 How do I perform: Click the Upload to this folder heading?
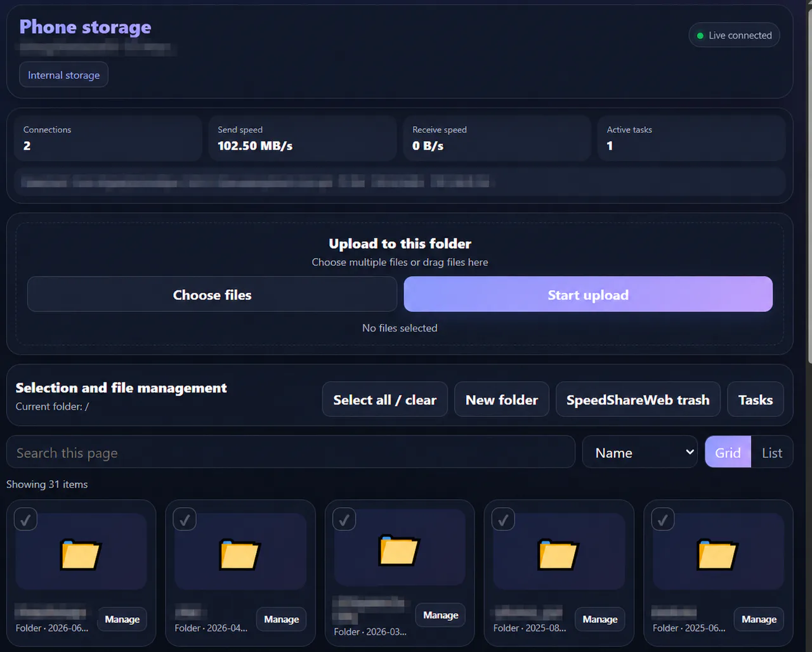400,244
